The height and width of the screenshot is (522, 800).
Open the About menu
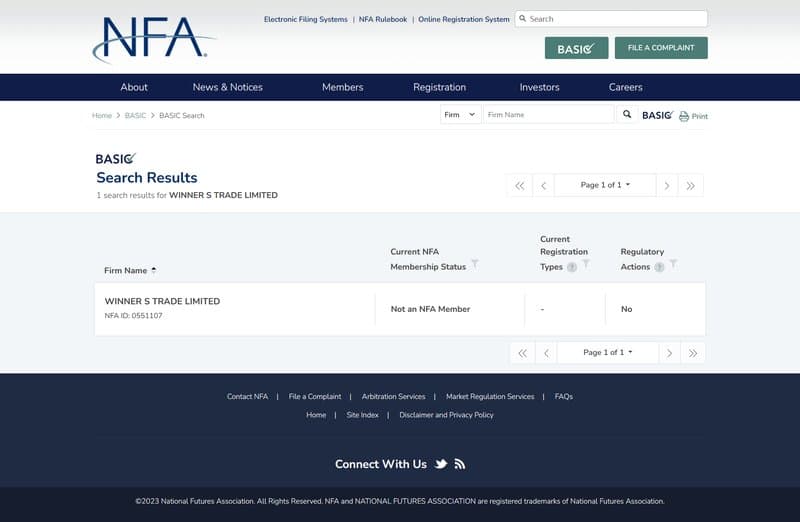tap(134, 87)
